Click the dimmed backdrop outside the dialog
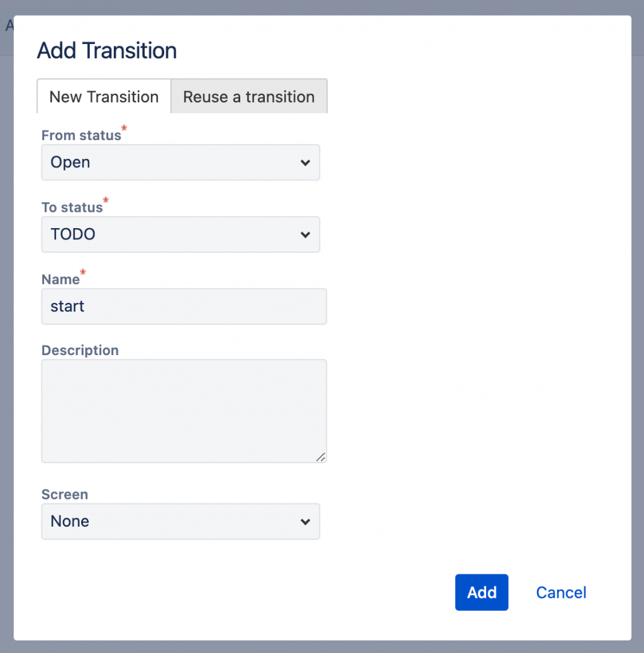This screenshot has width=644, height=653. pyautogui.click(x=637, y=314)
